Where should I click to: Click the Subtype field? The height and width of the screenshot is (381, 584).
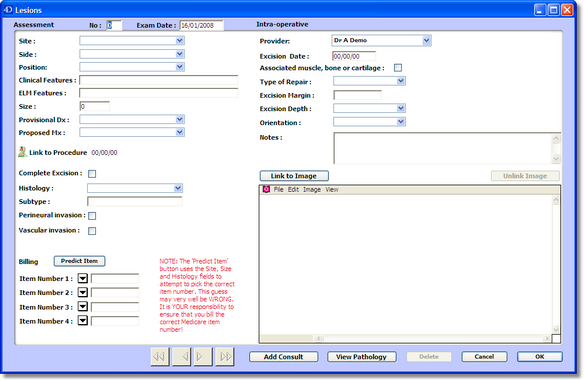tap(134, 201)
